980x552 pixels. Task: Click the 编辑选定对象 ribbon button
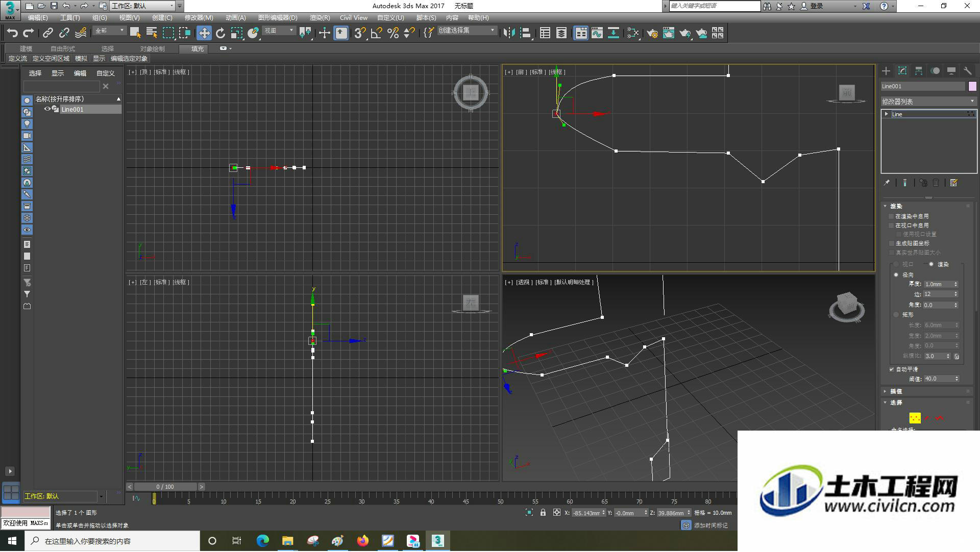coord(129,59)
